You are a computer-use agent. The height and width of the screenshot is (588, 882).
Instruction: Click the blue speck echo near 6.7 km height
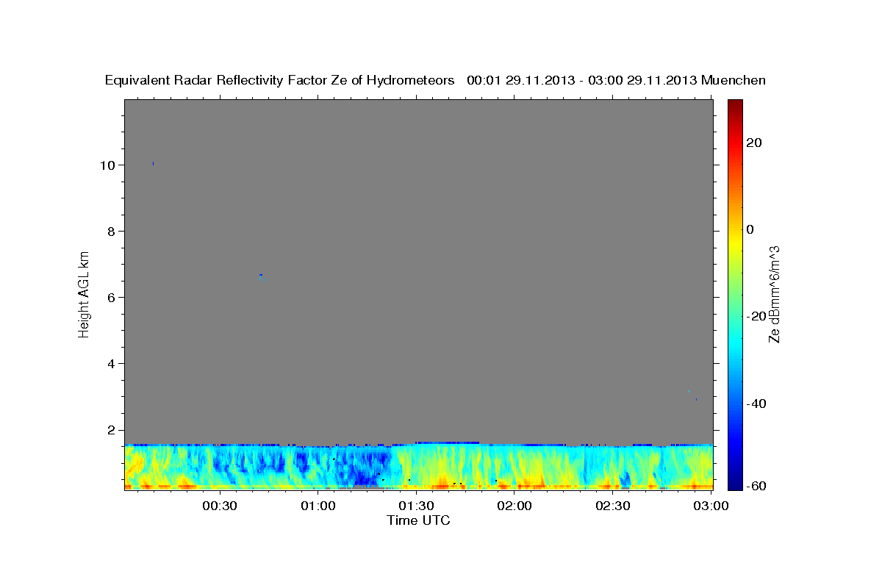261,275
